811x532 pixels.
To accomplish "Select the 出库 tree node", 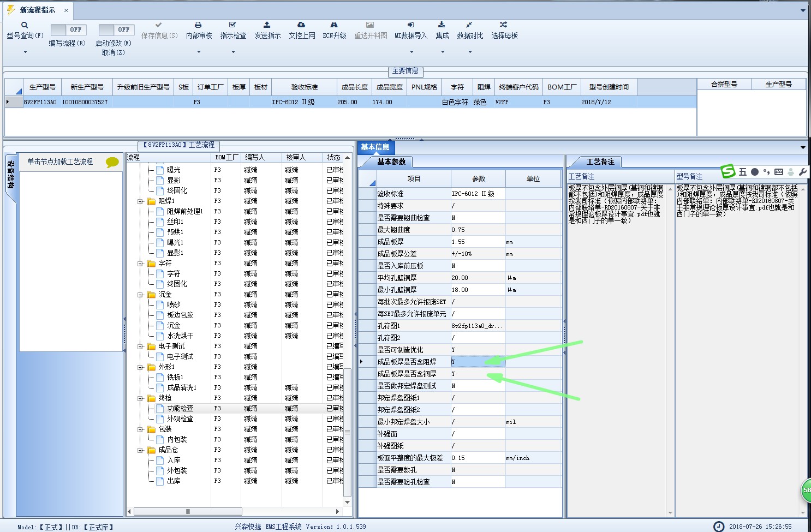I will 174,481.
